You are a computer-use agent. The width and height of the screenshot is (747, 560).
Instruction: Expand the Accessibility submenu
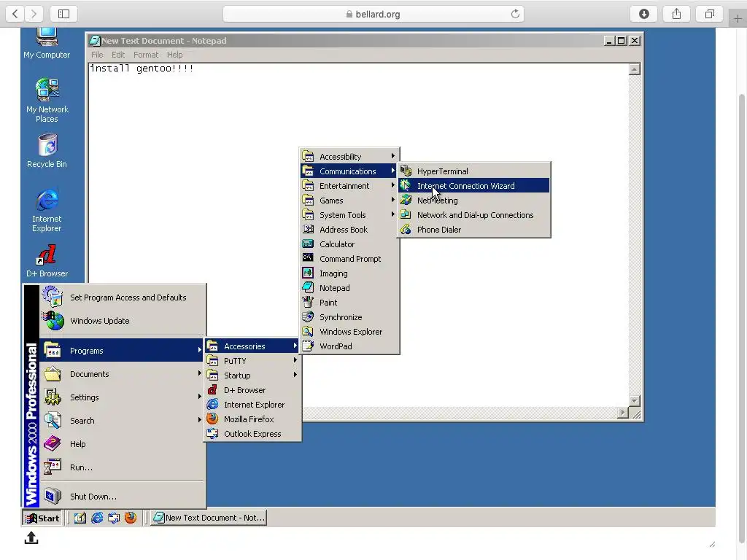click(x=349, y=156)
